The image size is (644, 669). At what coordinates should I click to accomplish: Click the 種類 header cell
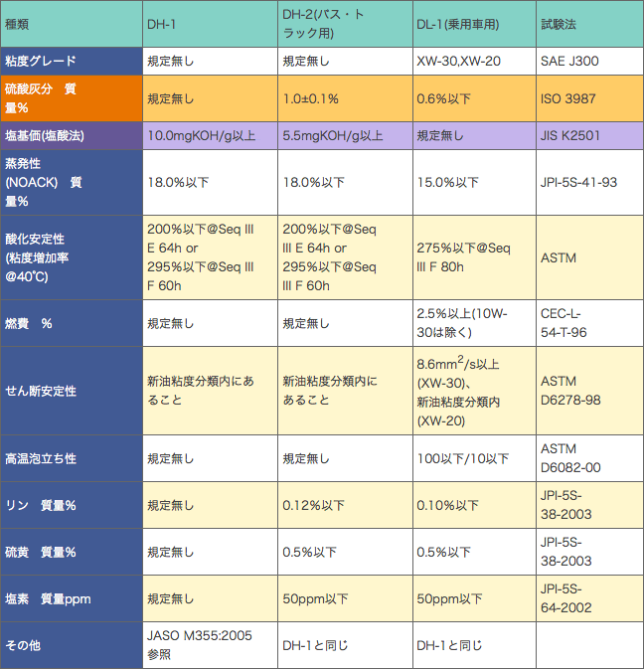click(x=70, y=23)
